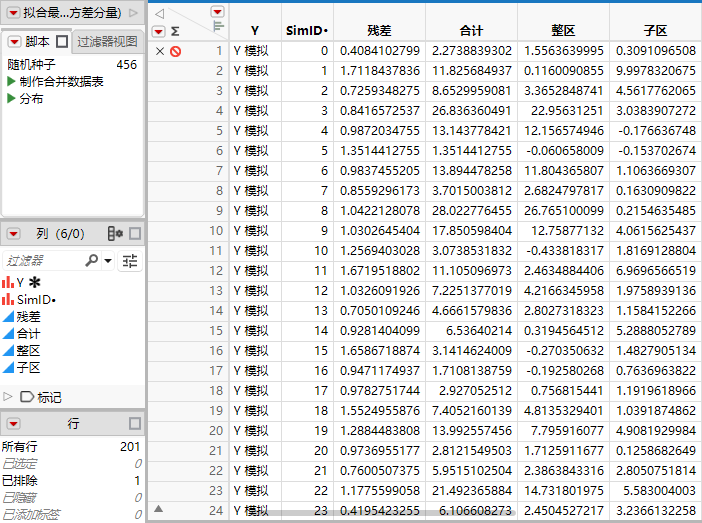Collapse panels with the left triangle
702x523 pixels.
tap(159, 14)
